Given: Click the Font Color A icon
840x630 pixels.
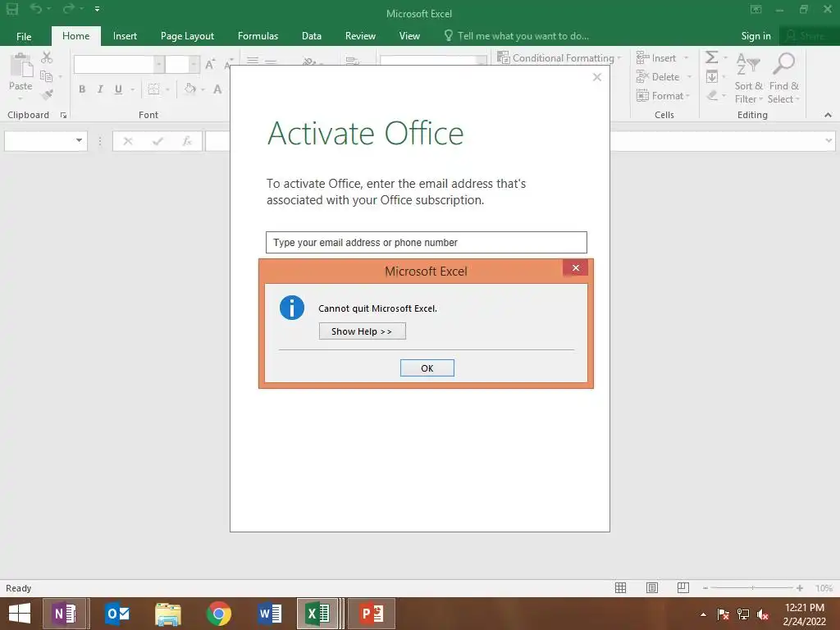Looking at the screenshot, I should click(x=217, y=89).
